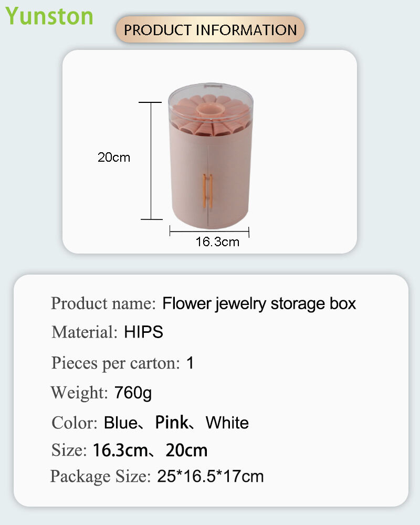
Task: Select the Product name text line
Action: [x=203, y=303]
